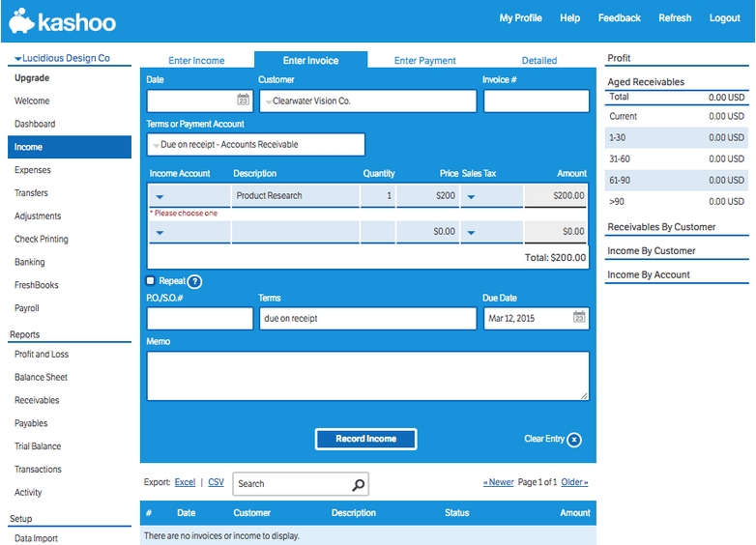Click the Clear Entry link text
Image resolution: width=756 pixels, height=545 pixels.
pyautogui.click(x=544, y=439)
